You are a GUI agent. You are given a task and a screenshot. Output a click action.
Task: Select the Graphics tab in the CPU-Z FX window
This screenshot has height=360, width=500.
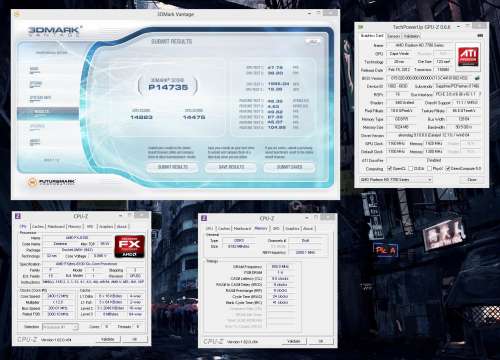click(106, 227)
